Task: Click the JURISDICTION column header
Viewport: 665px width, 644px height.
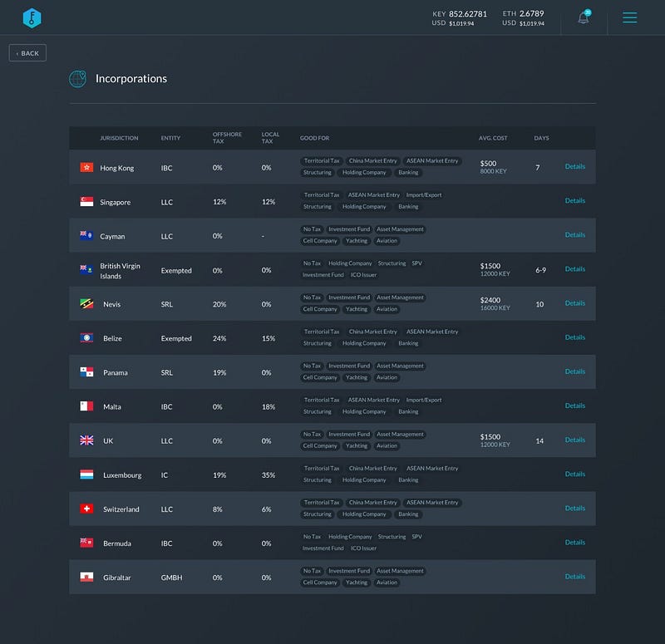Action: coord(119,138)
